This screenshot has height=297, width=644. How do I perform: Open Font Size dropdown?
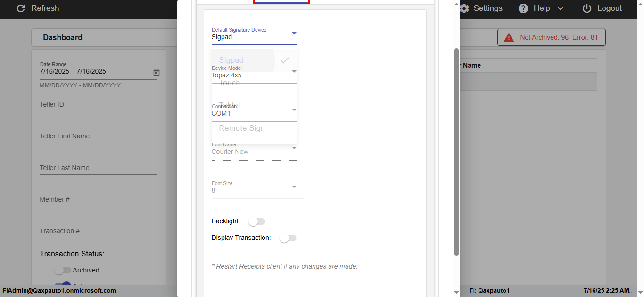(257, 189)
